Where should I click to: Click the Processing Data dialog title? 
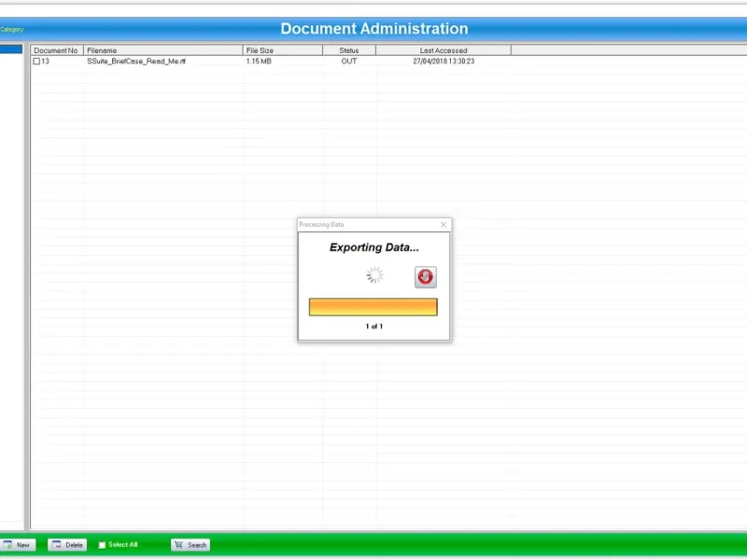click(x=321, y=224)
